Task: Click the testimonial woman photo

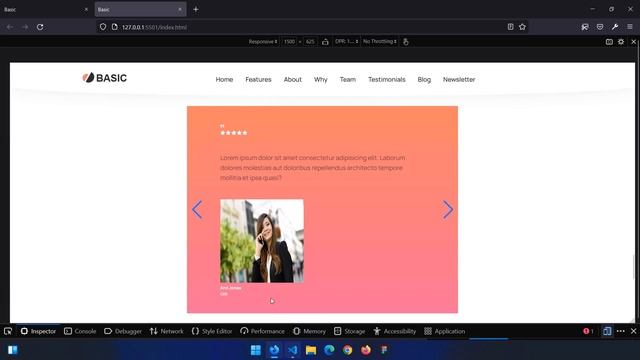Action: tap(262, 241)
